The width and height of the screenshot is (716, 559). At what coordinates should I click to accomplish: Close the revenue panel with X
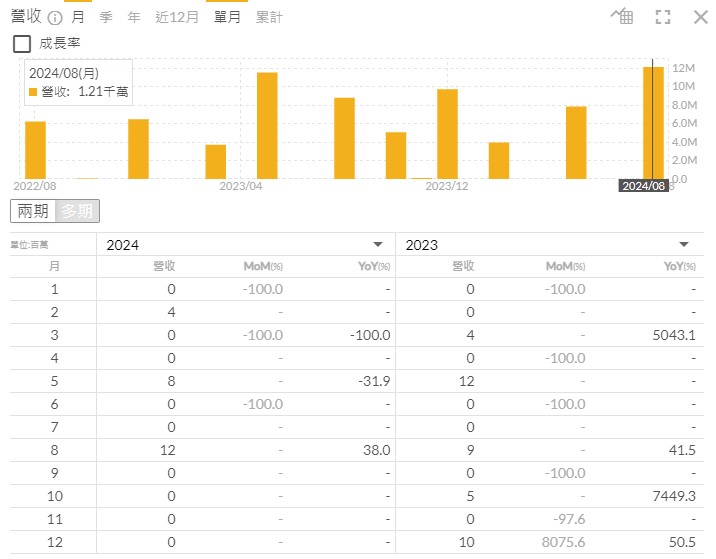(699, 17)
